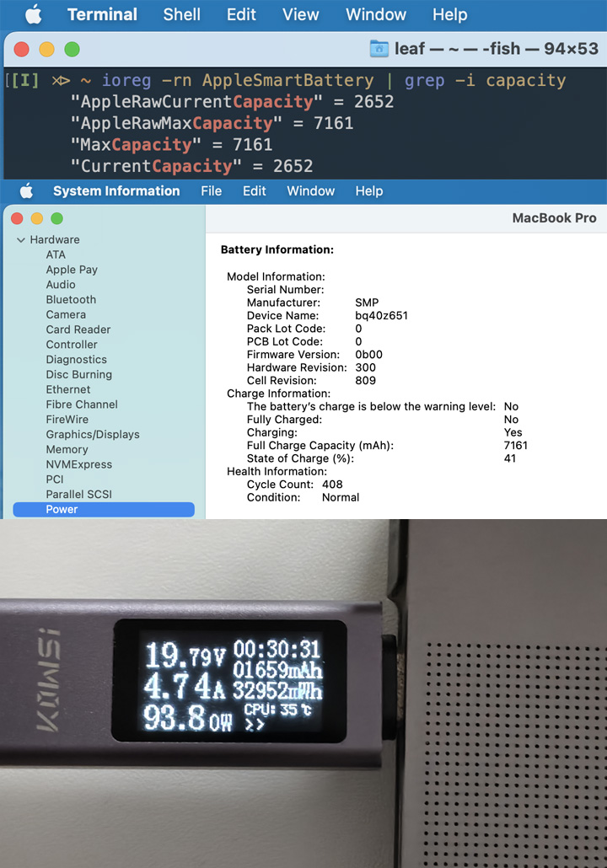Screen dimensions: 607x868
Task: Open the File menu in System Information
Action: (x=211, y=191)
